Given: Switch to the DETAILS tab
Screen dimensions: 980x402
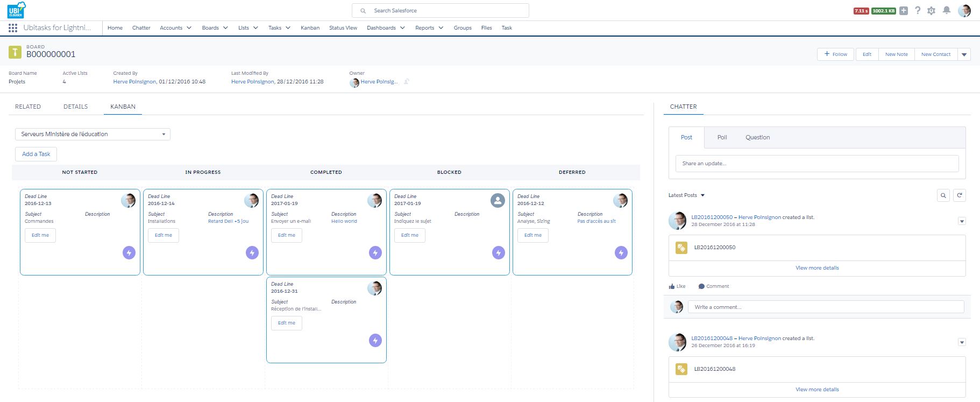Looking at the screenshot, I should click(x=75, y=107).
